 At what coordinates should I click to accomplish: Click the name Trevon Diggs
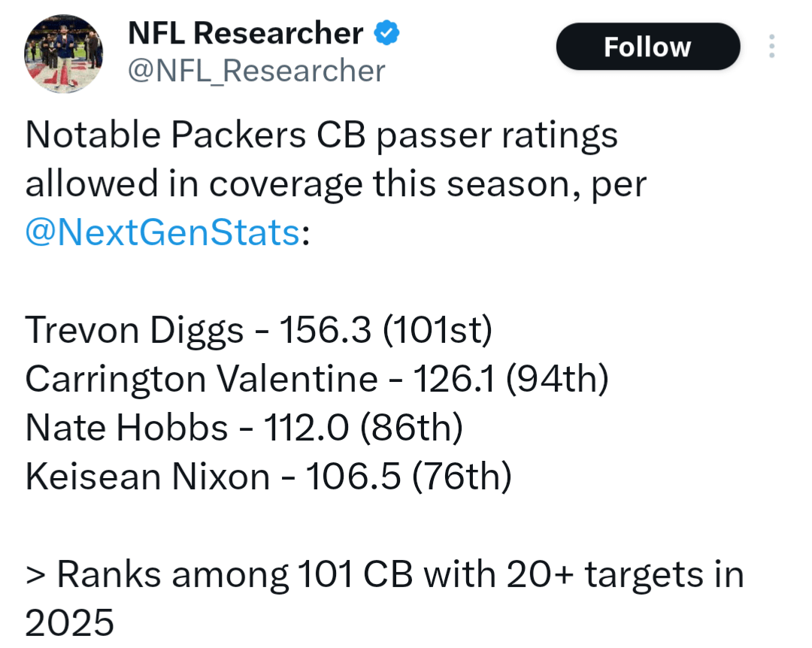coord(135,331)
